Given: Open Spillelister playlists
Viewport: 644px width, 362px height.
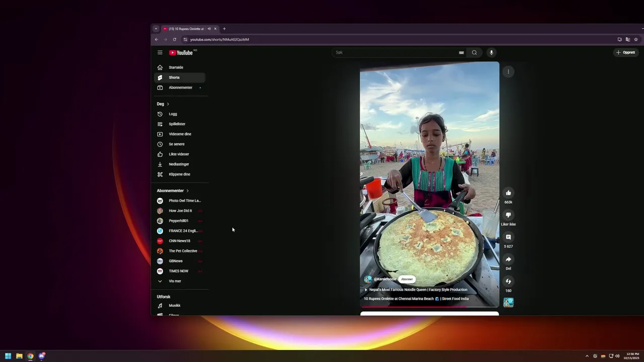Looking at the screenshot, I should pos(180,124).
